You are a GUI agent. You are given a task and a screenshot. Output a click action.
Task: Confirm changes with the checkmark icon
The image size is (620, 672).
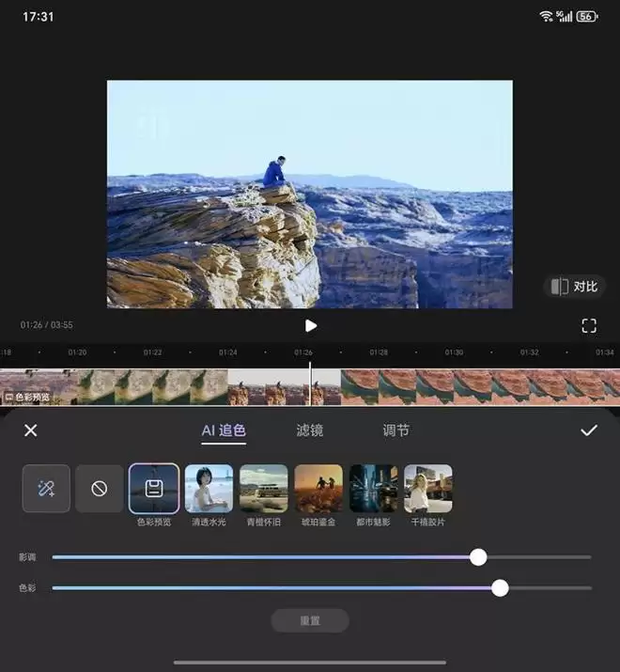[x=589, y=430]
